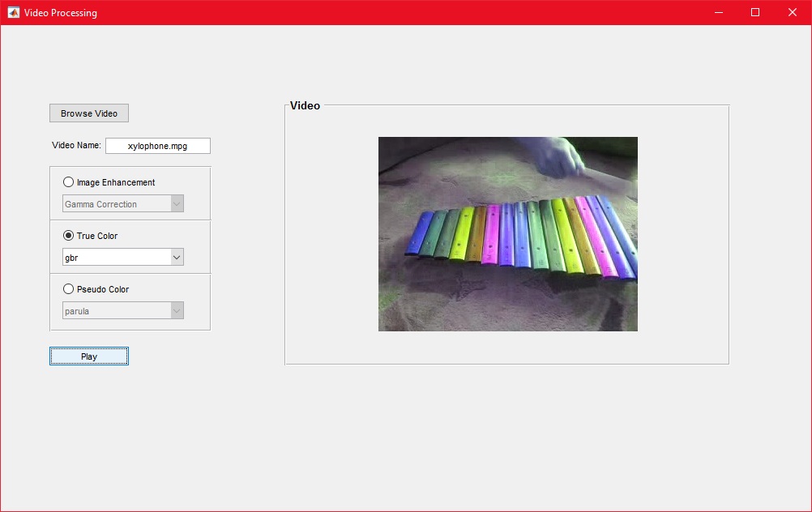
Task: Click the blue leftmost xylophone bar in the video
Action: point(420,234)
